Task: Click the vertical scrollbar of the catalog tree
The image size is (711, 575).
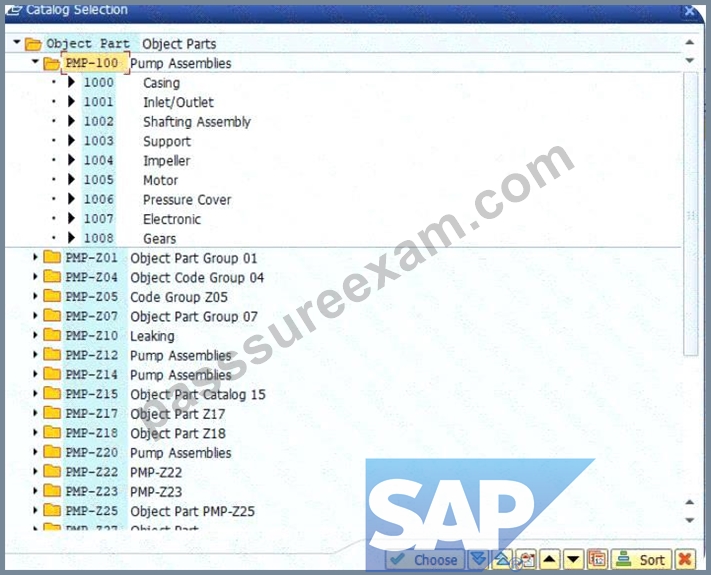Action: (690, 214)
